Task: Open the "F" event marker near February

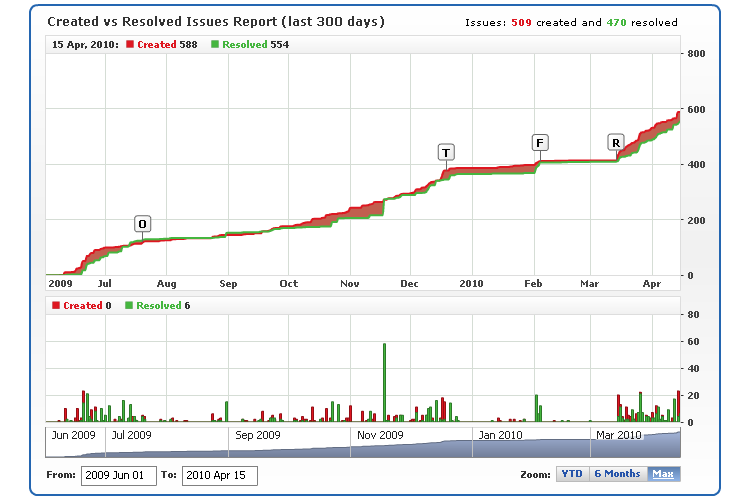Action: click(540, 142)
